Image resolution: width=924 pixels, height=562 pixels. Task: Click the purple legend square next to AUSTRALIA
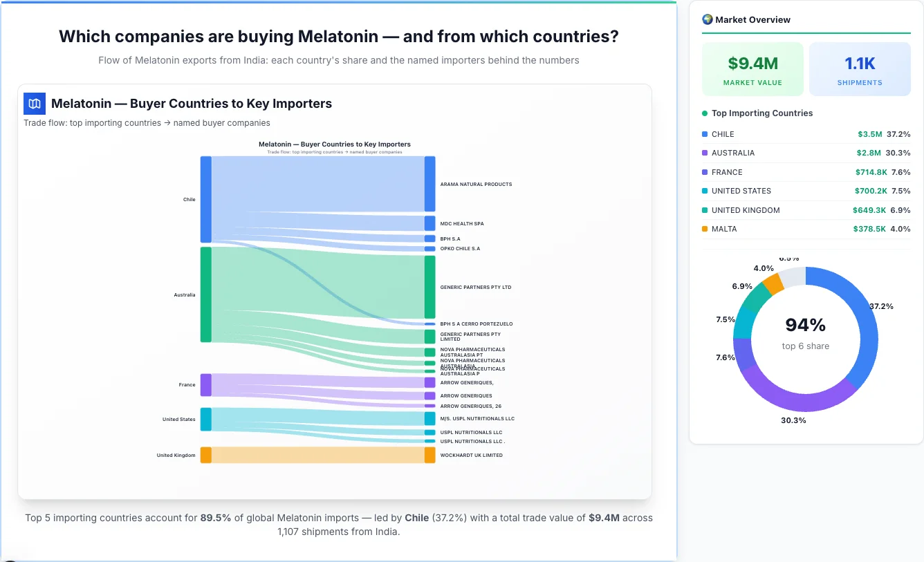tap(705, 153)
